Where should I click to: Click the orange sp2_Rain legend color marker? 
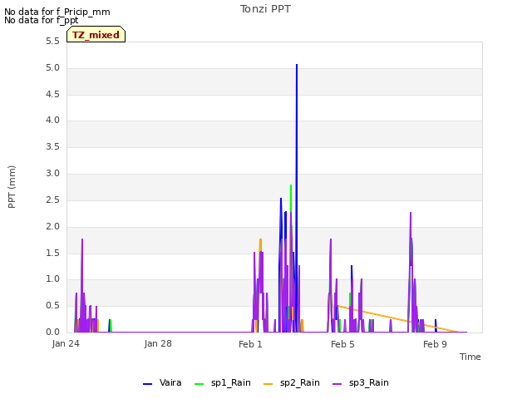pyautogui.click(x=268, y=384)
